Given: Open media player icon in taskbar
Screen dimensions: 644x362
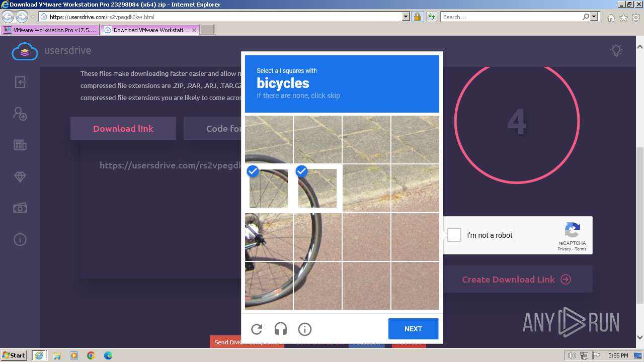Looking at the screenshot, I should [x=74, y=355].
